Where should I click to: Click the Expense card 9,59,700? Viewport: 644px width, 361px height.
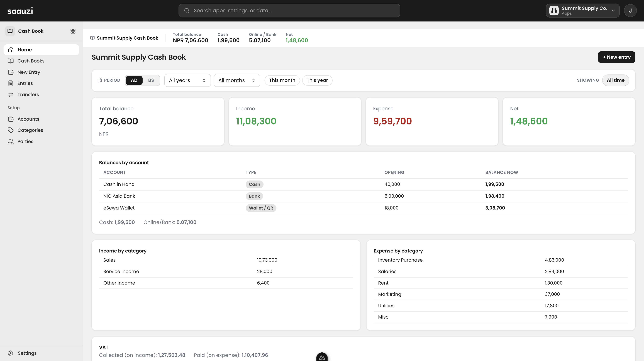click(x=432, y=122)
